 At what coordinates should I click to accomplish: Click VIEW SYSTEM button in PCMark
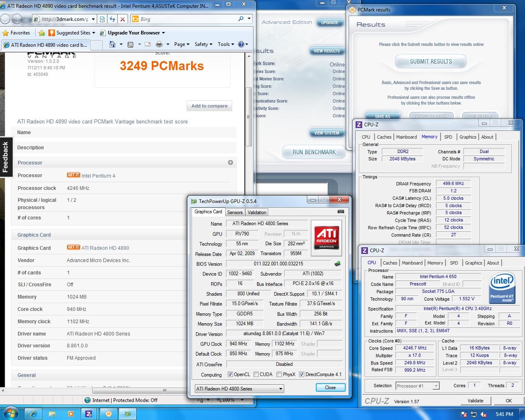(326, 133)
